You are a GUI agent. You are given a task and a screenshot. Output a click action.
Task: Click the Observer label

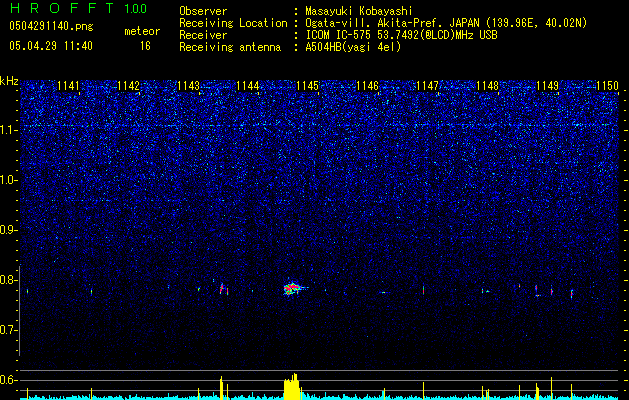(203, 11)
